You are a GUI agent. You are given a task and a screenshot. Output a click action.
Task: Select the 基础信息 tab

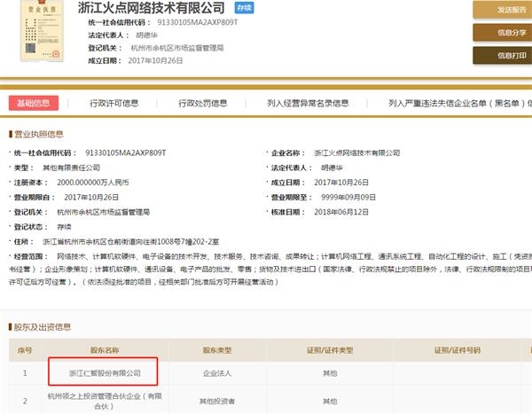click(34, 103)
